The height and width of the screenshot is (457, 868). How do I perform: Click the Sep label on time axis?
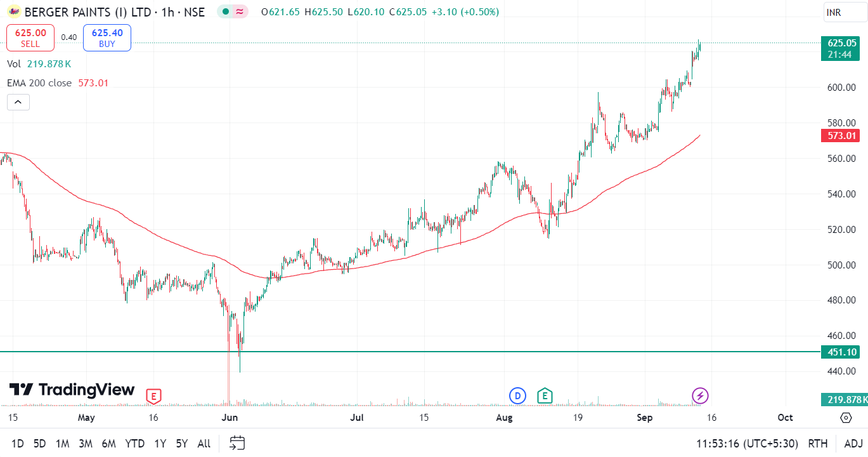tap(645, 417)
